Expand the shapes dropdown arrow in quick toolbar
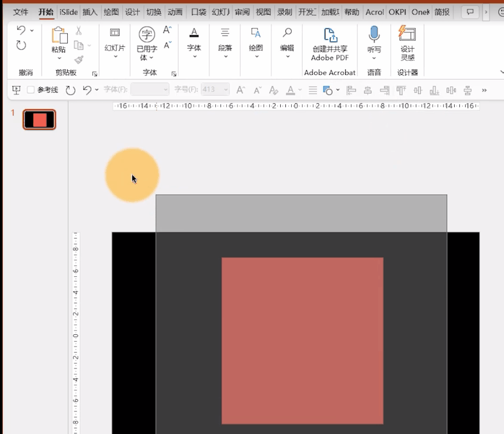The height and width of the screenshot is (434, 504). pos(338,90)
